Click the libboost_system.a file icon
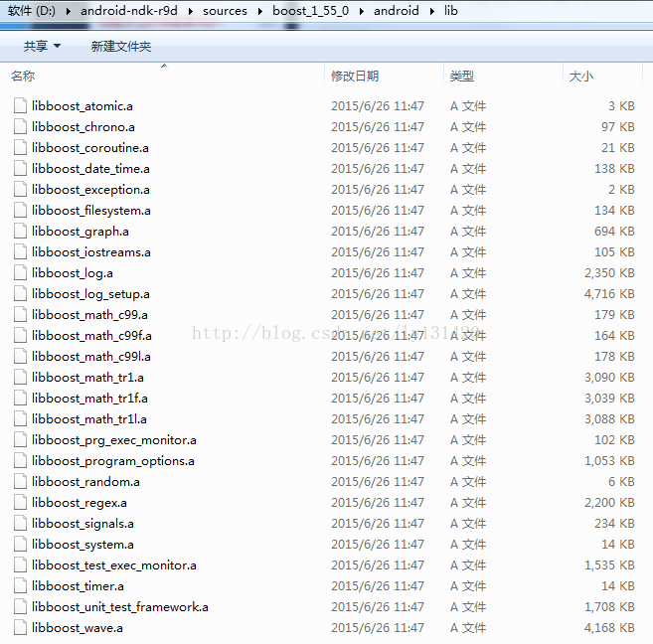Viewport: 653px width, 644px height. click(x=20, y=544)
